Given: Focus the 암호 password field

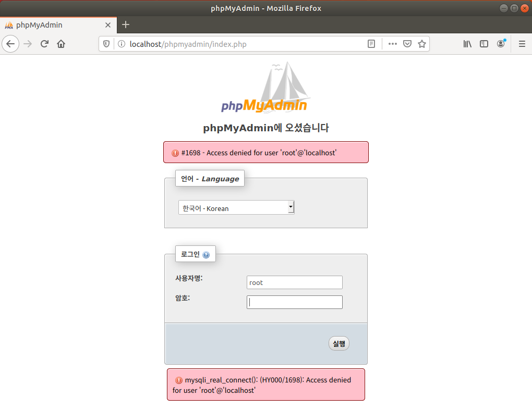Looking at the screenshot, I should pos(295,302).
